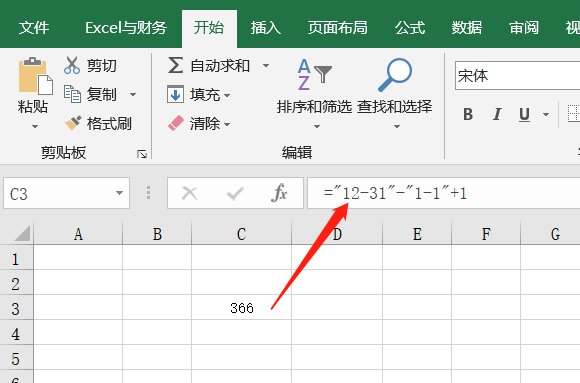Image resolution: width=580 pixels, height=383 pixels.
Task: Switch to the Home (开始) tab
Action: pos(209,28)
